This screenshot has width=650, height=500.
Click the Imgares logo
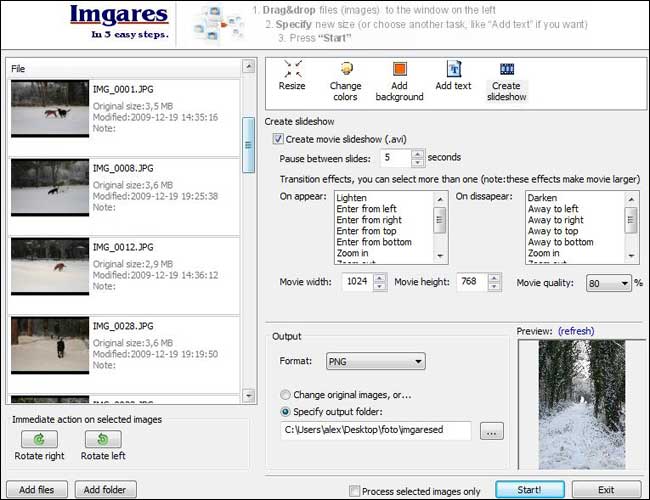click(x=119, y=15)
